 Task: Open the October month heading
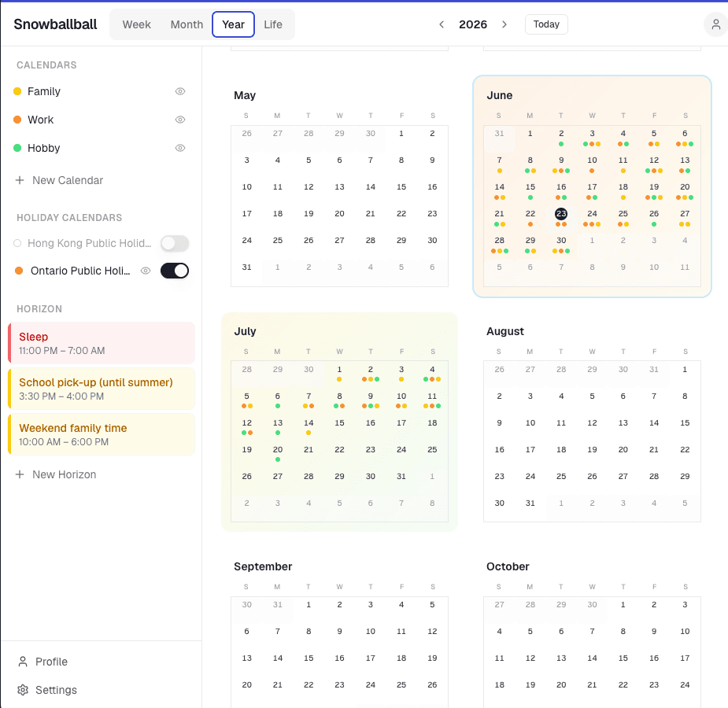[x=508, y=566]
